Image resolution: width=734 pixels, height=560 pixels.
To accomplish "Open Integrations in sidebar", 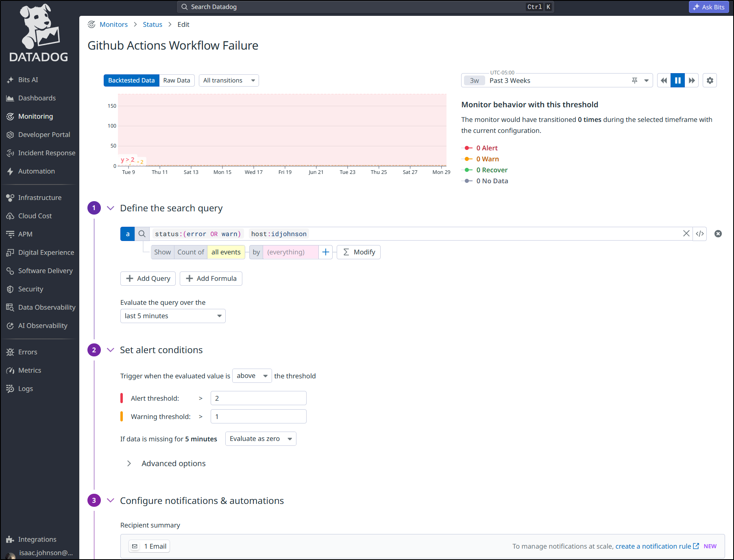I will point(37,539).
